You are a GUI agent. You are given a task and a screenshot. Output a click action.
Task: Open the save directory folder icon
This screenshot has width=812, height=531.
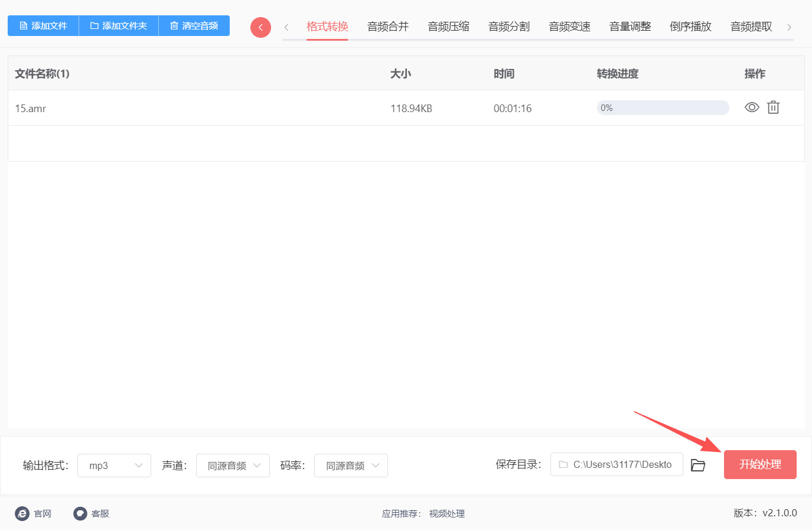point(698,466)
